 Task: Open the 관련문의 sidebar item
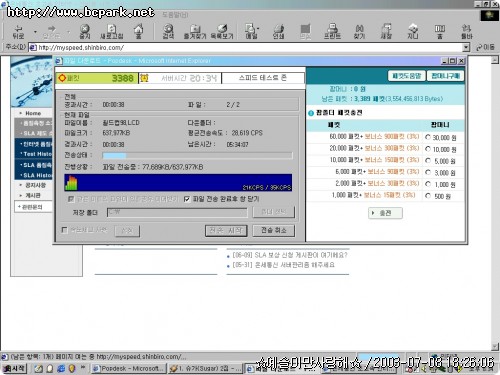click(x=32, y=207)
